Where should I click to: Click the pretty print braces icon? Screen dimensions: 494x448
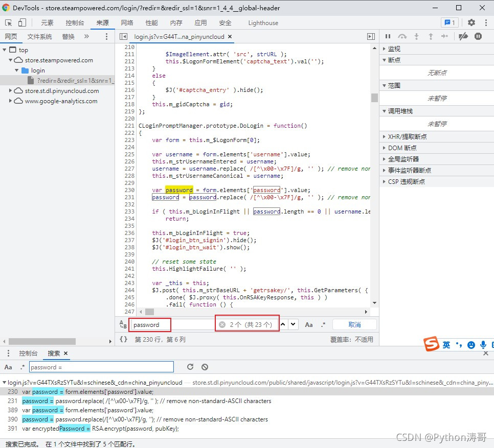[x=124, y=339]
